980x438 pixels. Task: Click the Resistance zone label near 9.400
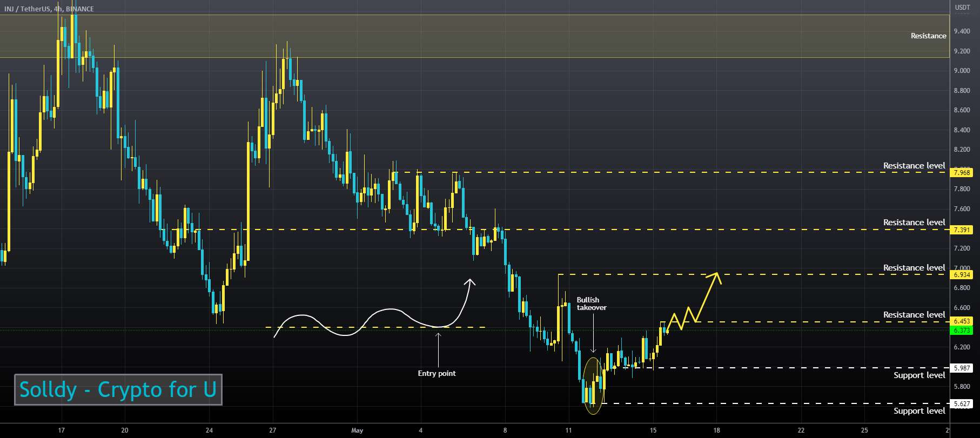928,36
